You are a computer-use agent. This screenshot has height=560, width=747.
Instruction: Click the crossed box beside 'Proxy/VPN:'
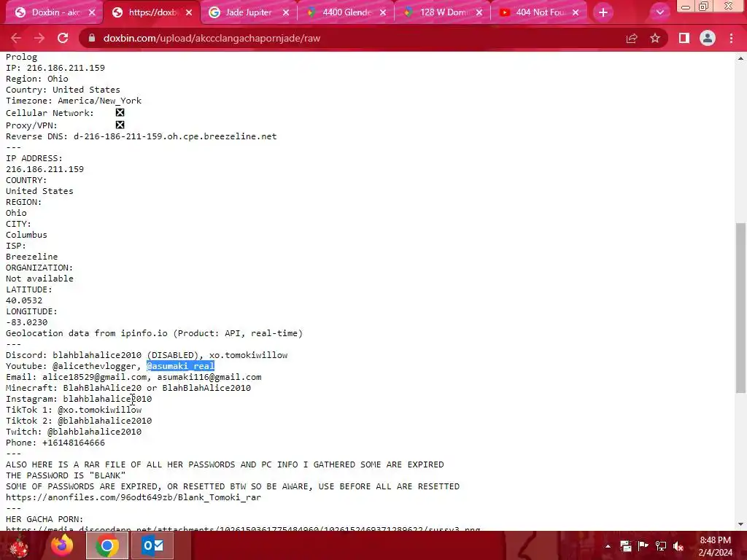pyautogui.click(x=120, y=125)
